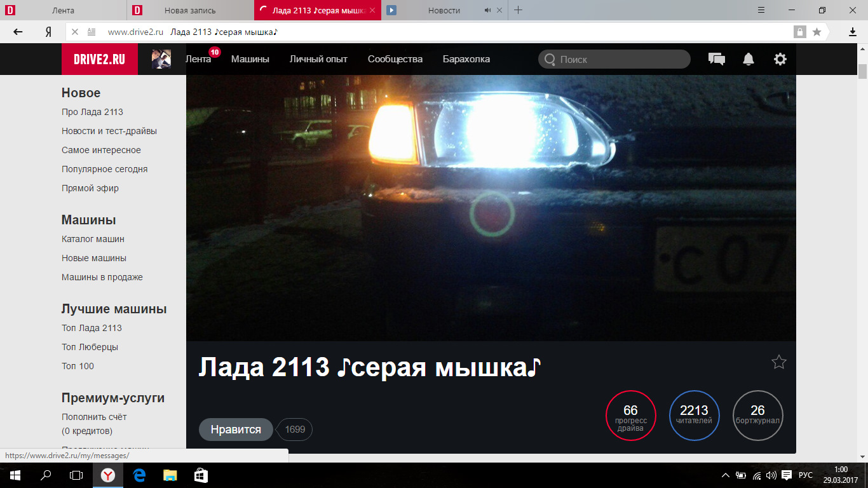The width and height of the screenshot is (868, 488).
Task: Star the Лада 2113 car page
Action: [778, 362]
